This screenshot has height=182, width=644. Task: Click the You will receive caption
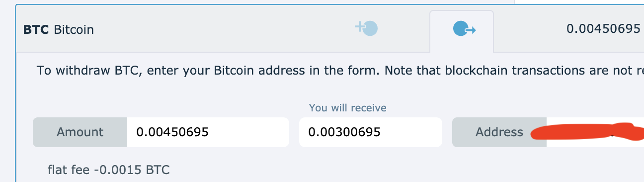tap(347, 107)
